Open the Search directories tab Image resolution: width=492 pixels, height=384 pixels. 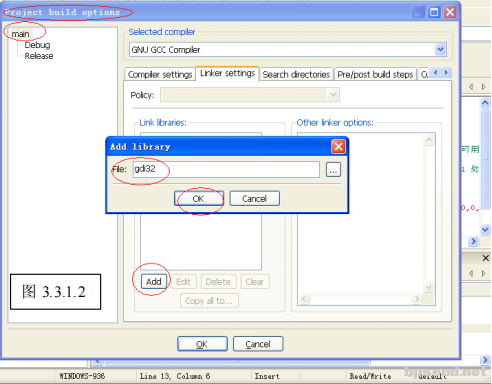point(296,74)
